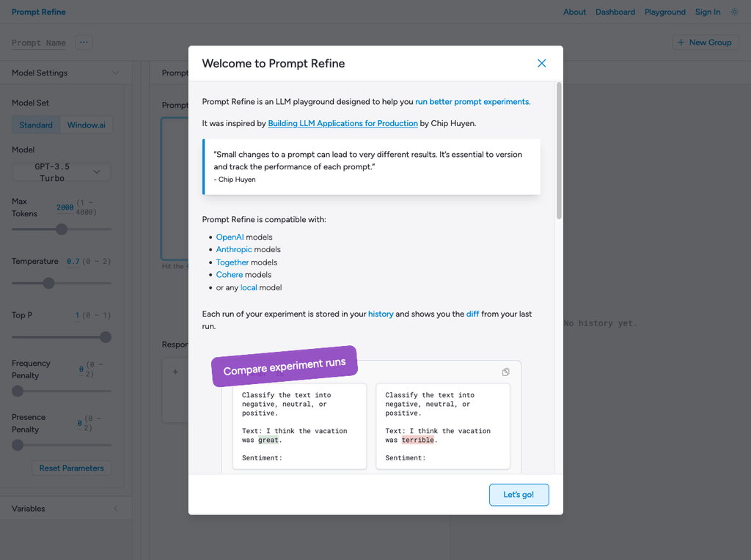751x560 pixels.
Task: Open the Dashboard page
Action: tap(615, 12)
